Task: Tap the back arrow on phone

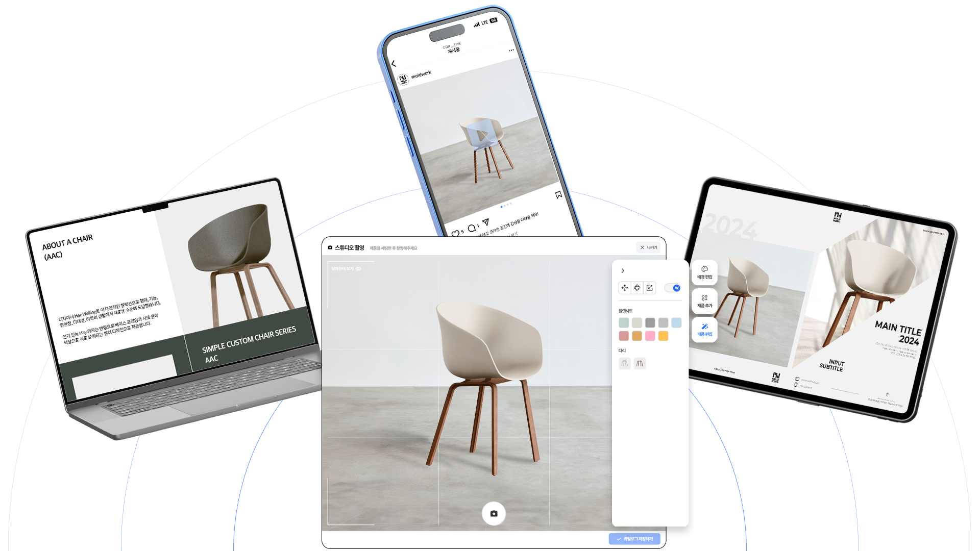Action: point(394,64)
